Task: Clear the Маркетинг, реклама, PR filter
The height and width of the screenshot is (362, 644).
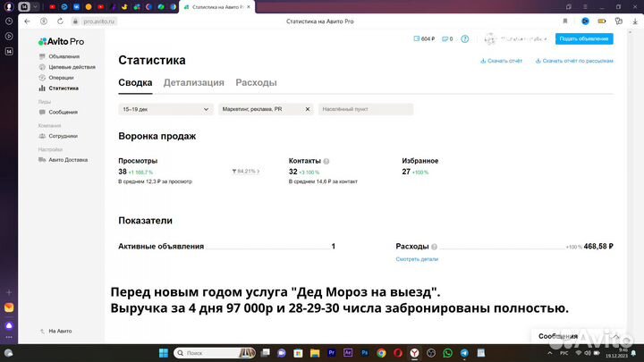Action: (x=307, y=109)
